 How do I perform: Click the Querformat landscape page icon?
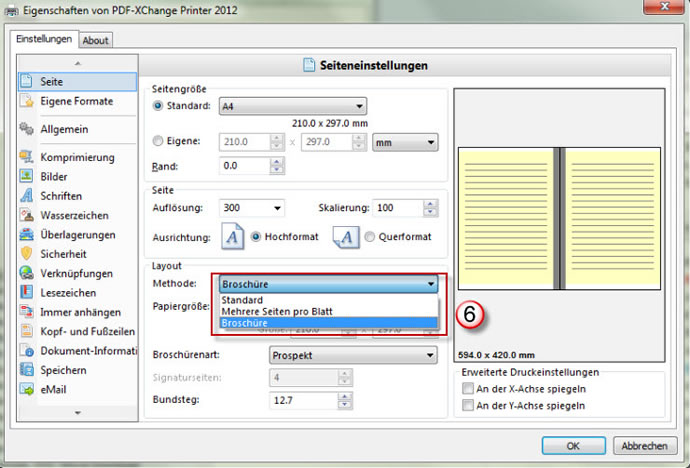346,237
